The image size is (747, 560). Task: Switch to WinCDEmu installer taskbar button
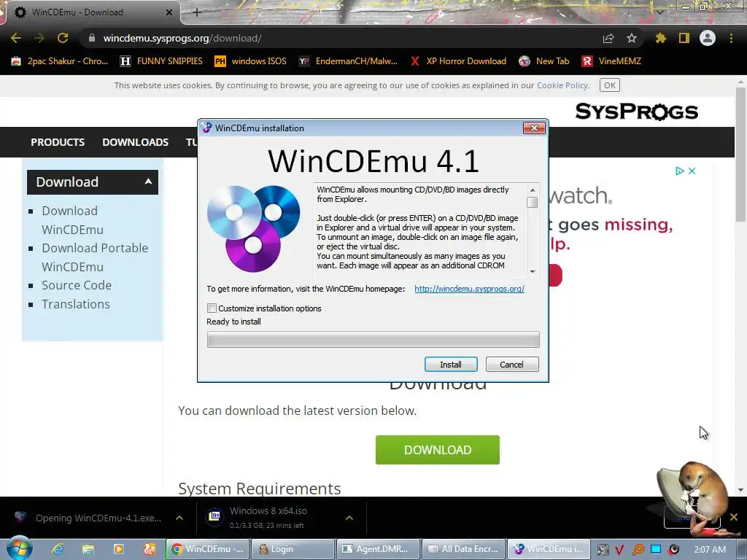coord(549,549)
